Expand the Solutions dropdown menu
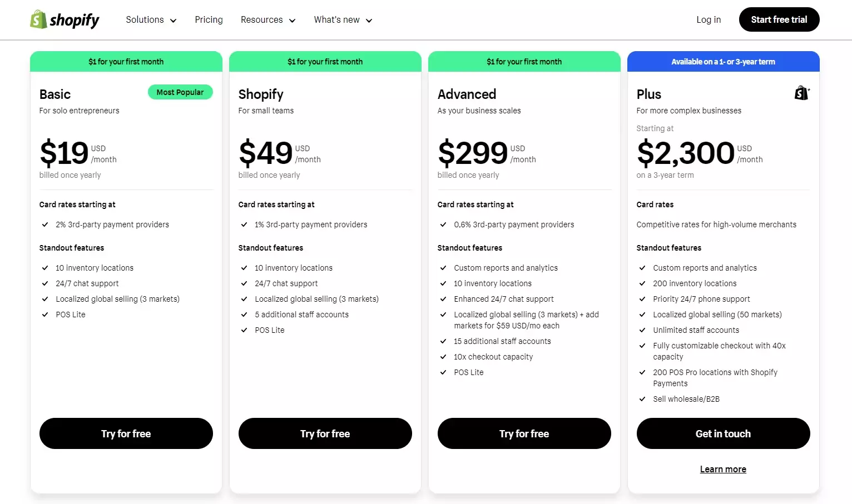The width and height of the screenshot is (852, 504). 151,20
